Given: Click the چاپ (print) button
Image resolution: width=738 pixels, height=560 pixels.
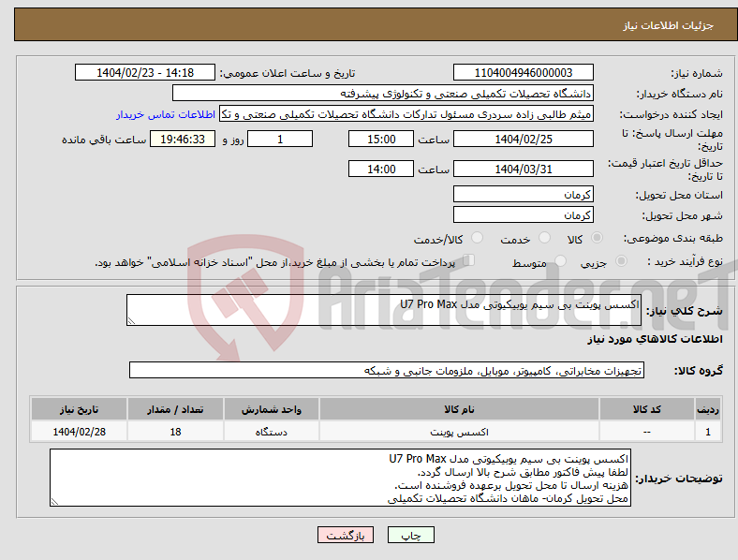Looking at the screenshot, I should [410, 535].
